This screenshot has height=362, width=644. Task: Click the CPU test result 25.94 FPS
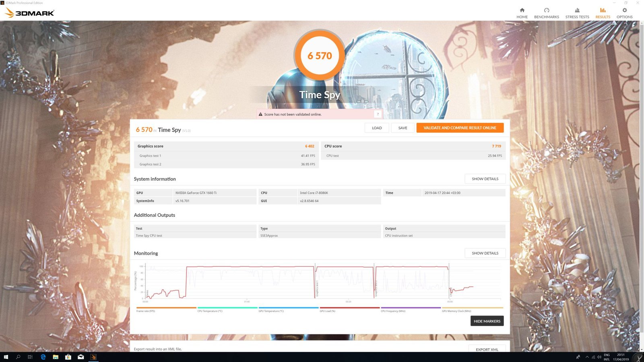click(x=495, y=156)
